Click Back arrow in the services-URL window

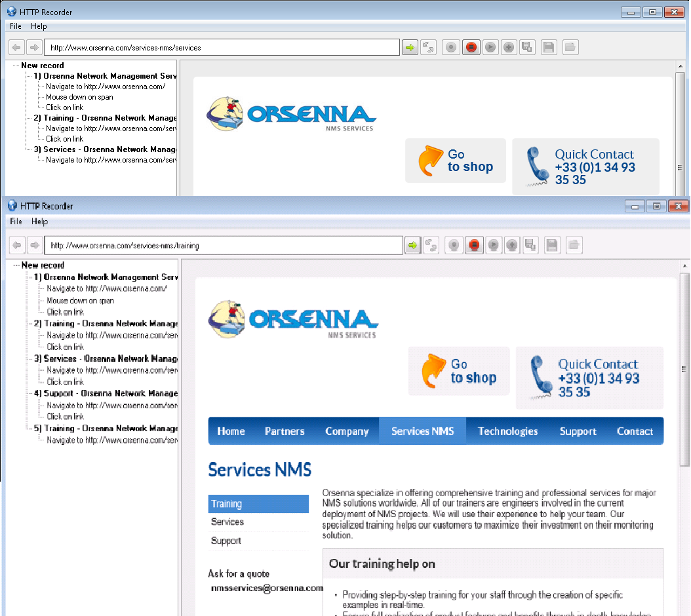click(x=17, y=48)
